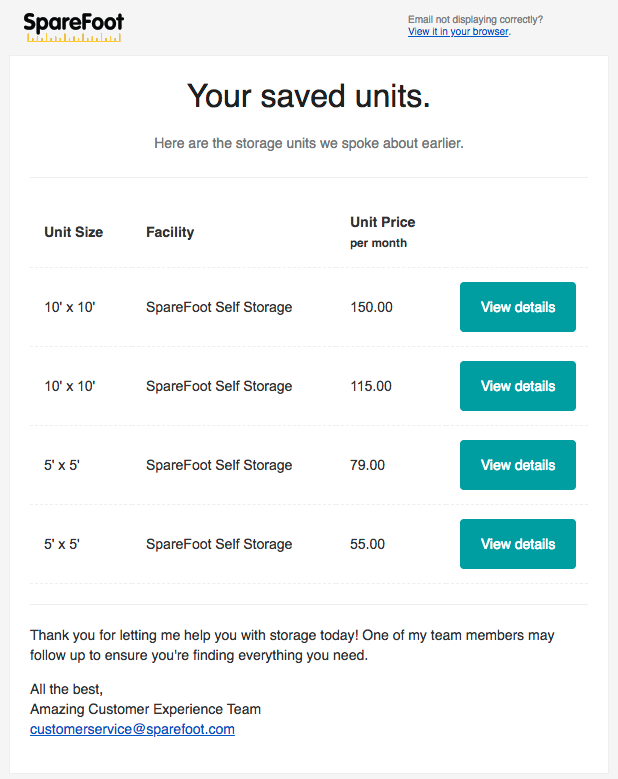Screen dimensions: 618x779
Task: View details for the 79.00 unit
Action: [518, 465]
